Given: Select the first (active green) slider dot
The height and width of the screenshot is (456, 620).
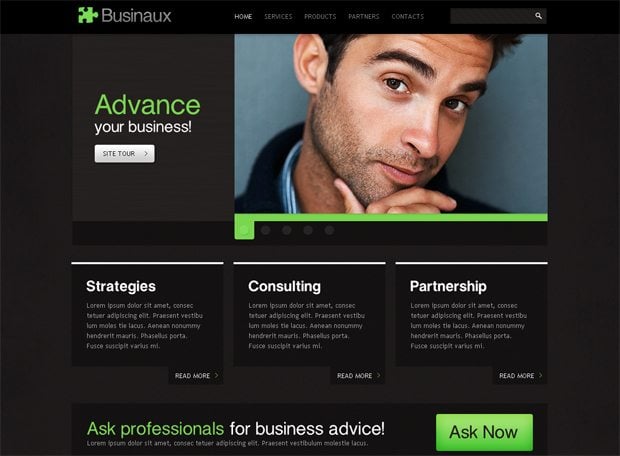Looking at the screenshot, I should (244, 230).
